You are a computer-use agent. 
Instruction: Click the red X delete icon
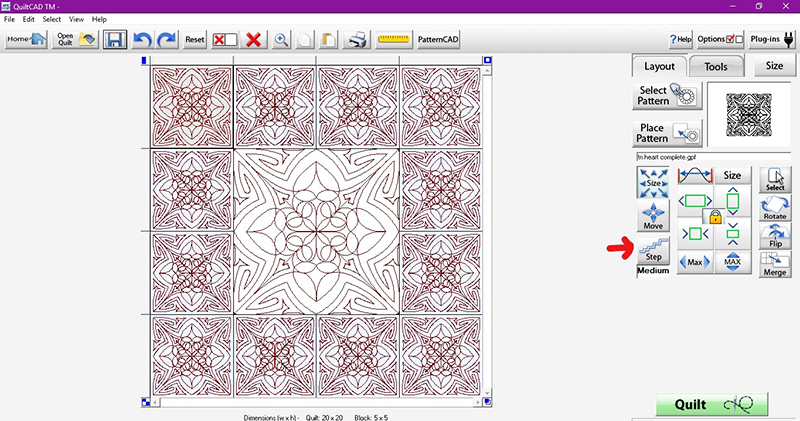[254, 40]
